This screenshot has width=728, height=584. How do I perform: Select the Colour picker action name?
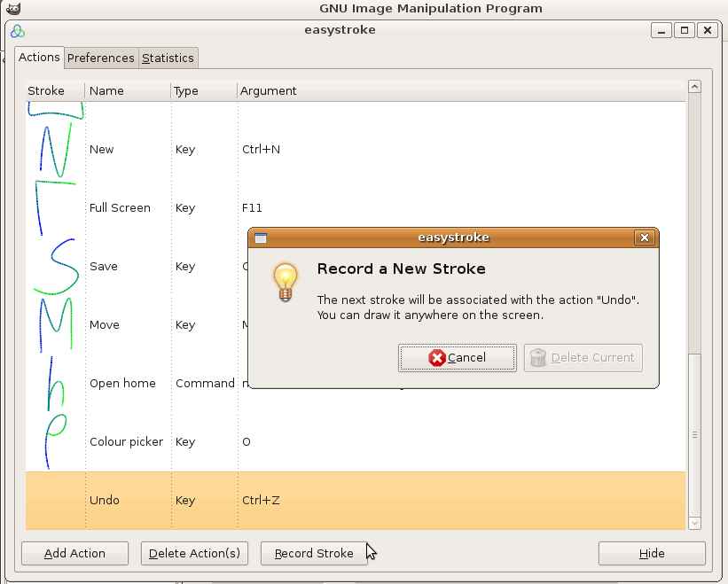point(126,441)
